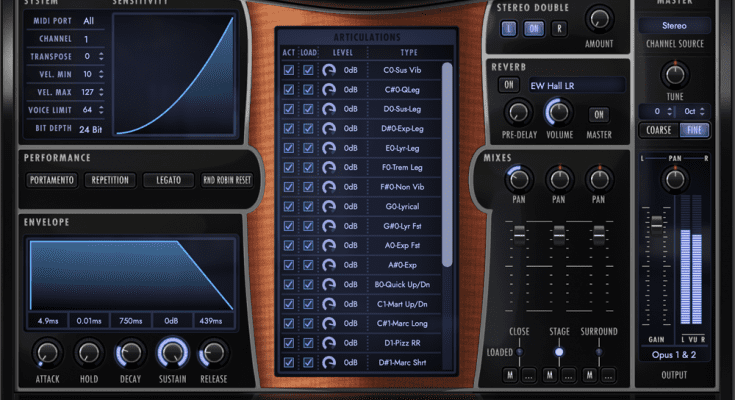Click the mute M button under Close mix

point(508,374)
